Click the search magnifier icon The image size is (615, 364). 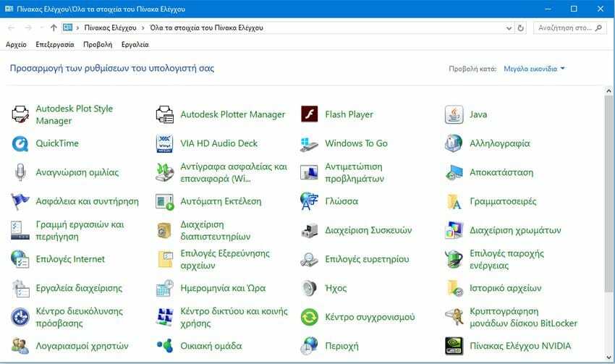pos(598,27)
